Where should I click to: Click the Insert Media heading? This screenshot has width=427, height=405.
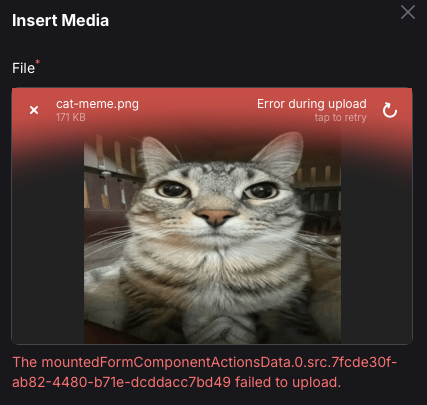pos(60,20)
